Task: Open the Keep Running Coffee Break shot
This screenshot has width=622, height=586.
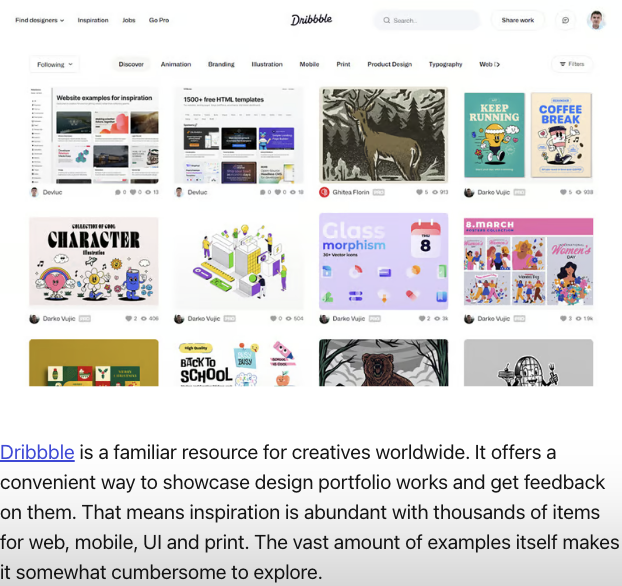Action: (x=528, y=135)
